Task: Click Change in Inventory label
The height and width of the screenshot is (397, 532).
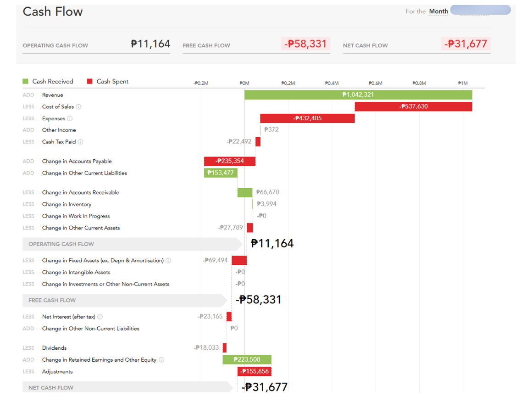Action: click(x=67, y=204)
